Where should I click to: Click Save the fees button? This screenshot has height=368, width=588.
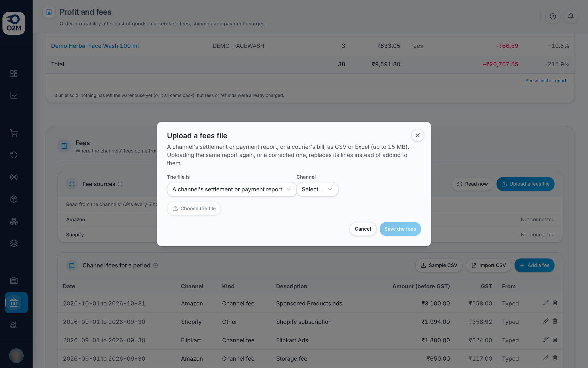tap(400, 229)
